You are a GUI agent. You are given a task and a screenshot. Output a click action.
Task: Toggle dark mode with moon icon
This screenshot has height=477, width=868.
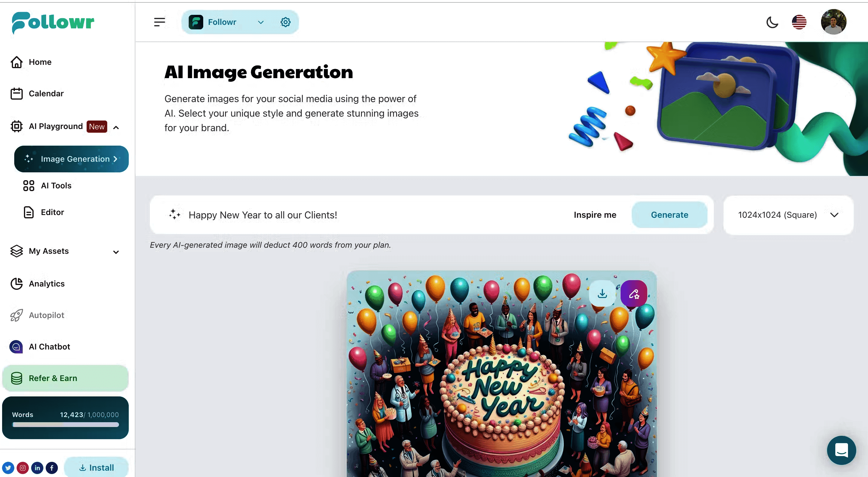[x=772, y=22]
